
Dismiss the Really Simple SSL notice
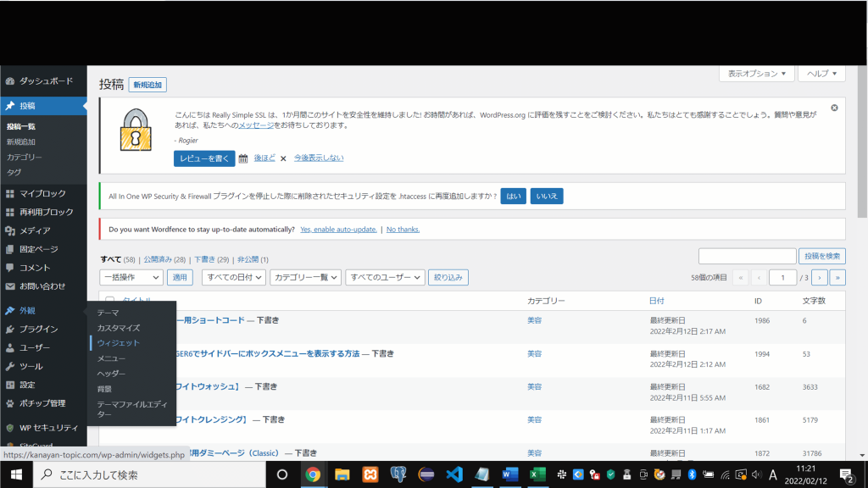tap(834, 108)
